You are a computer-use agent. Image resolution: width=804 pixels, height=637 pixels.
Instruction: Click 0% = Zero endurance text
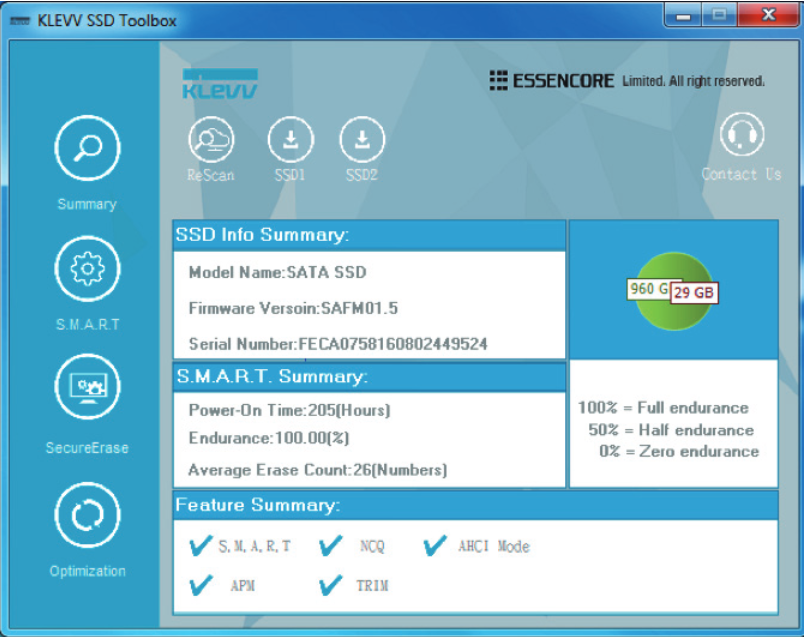[679, 451]
